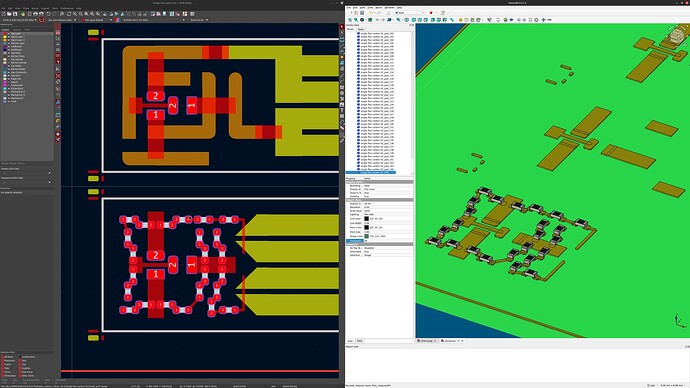
Task: Switch to the Tasks tab in Combo View
Action: point(360,29)
